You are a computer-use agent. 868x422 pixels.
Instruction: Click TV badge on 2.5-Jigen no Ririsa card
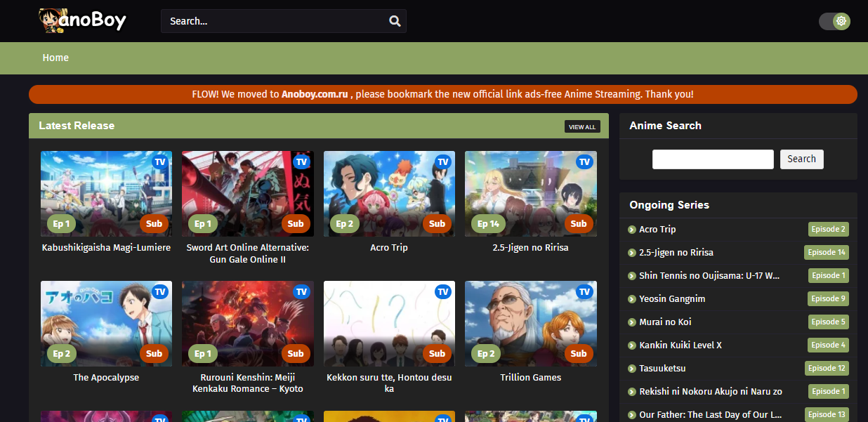(x=585, y=162)
